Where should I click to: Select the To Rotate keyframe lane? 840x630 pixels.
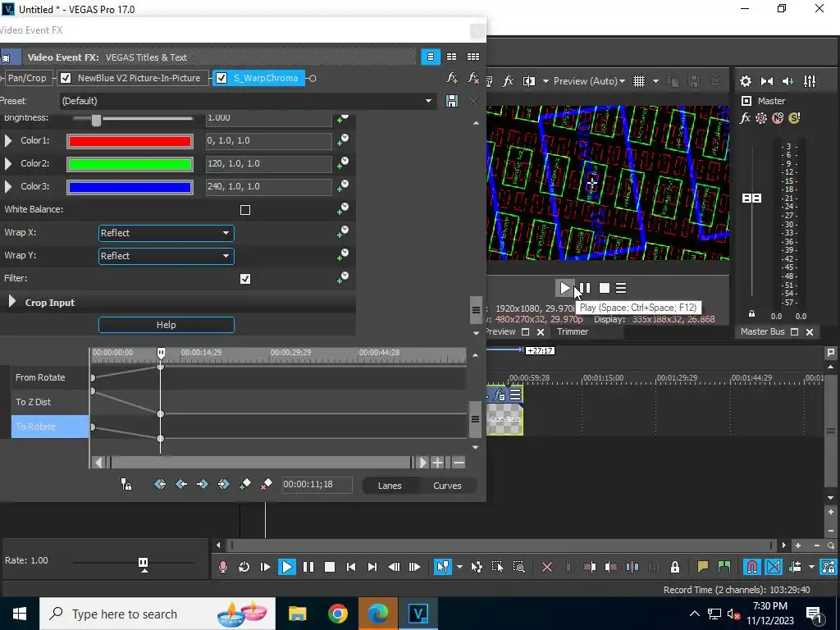[x=50, y=427]
